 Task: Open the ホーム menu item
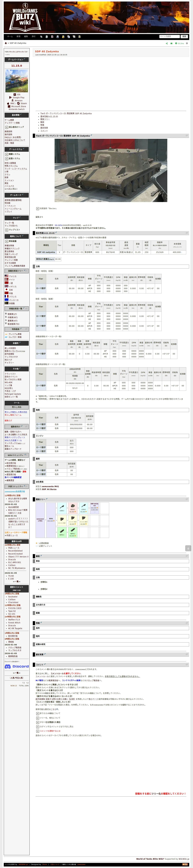(x=10, y=36)
